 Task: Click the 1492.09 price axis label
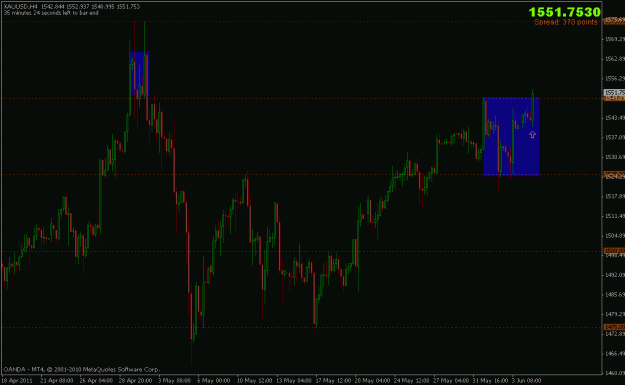615,275
